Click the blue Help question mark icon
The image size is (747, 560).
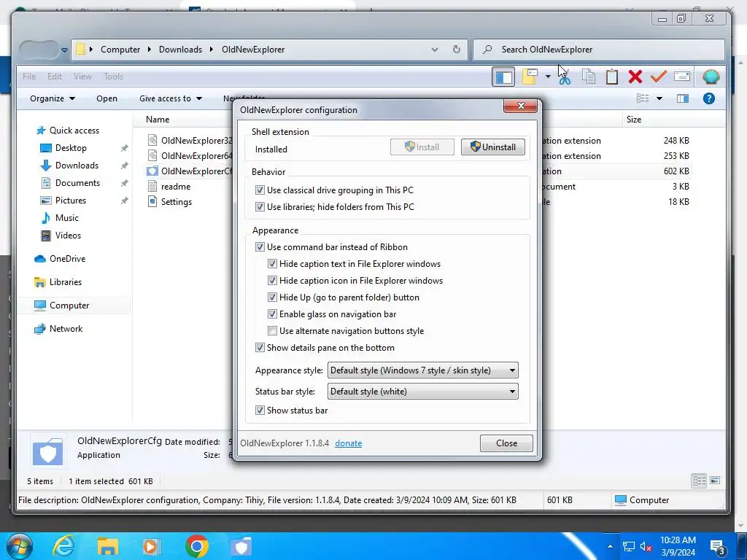click(709, 98)
